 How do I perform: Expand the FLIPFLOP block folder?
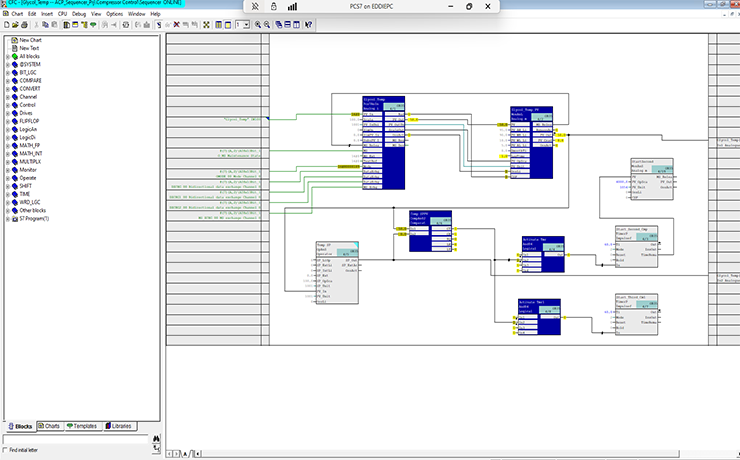pyautogui.click(x=6, y=121)
